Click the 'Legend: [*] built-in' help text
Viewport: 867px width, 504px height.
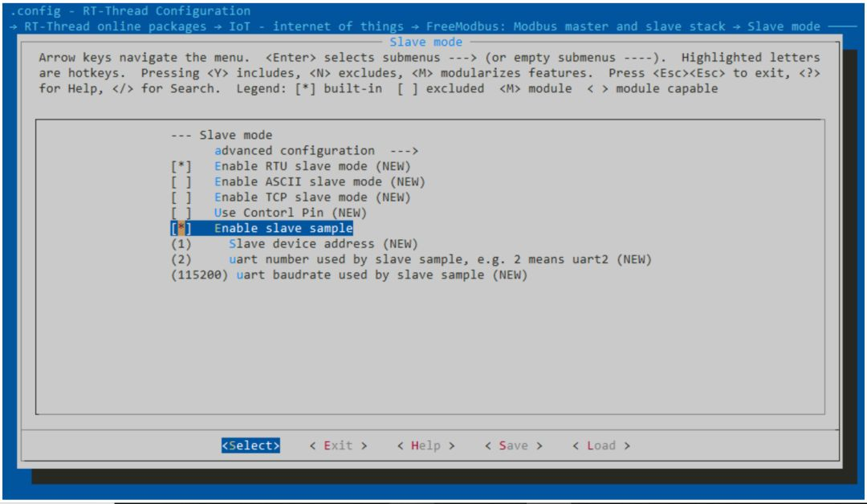point(309,88)
